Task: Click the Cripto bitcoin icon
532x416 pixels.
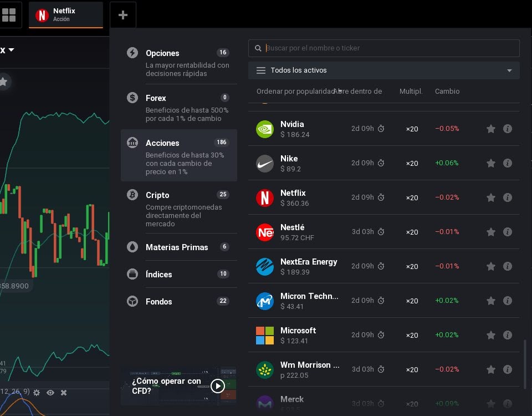Action: [x=132, y=195]
